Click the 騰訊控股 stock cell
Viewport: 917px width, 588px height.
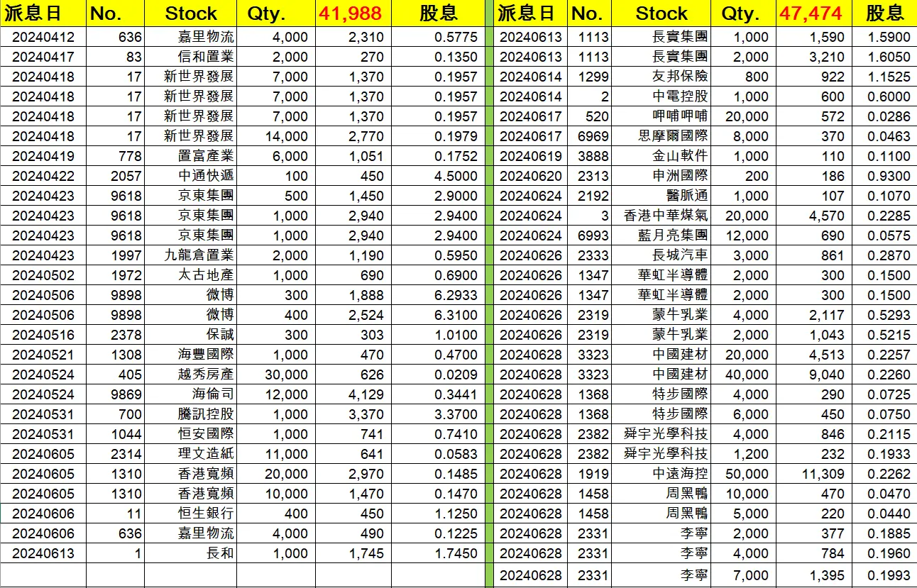click(x=191, y=414)
